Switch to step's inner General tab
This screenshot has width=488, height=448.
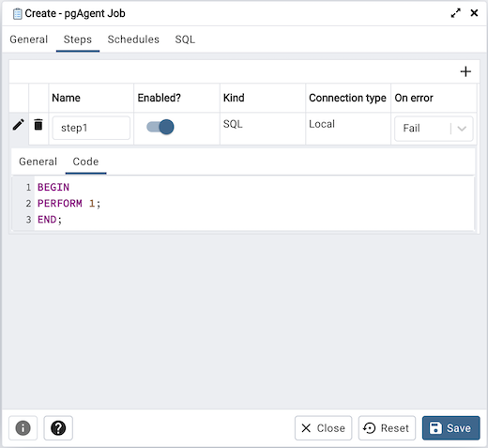[38, 162]
